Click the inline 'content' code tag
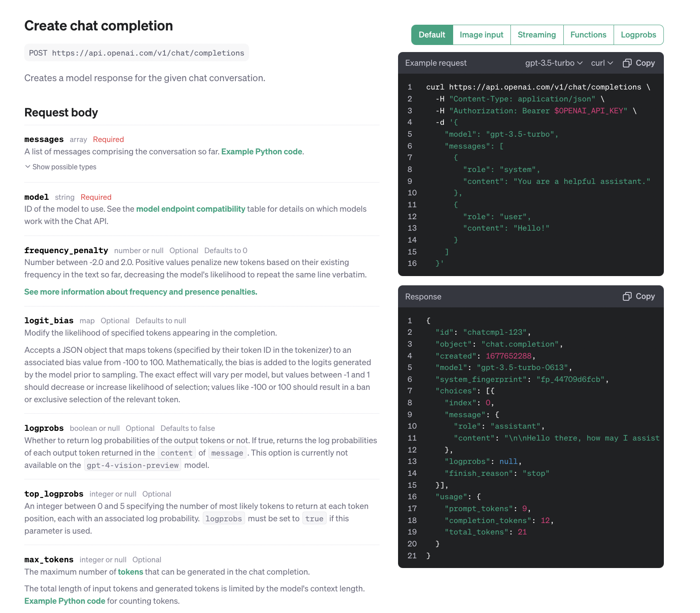 pyautogui.click(x=177, y=453)
